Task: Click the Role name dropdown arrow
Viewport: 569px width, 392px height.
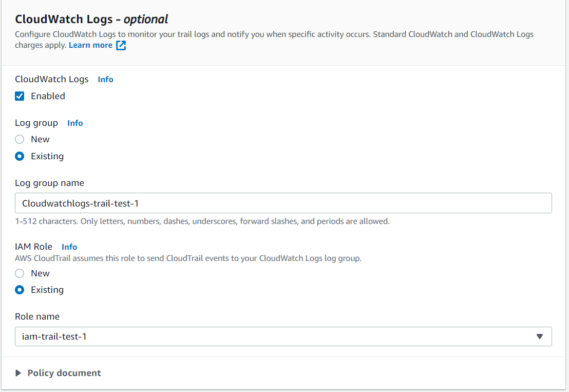Action: point(539,337)
